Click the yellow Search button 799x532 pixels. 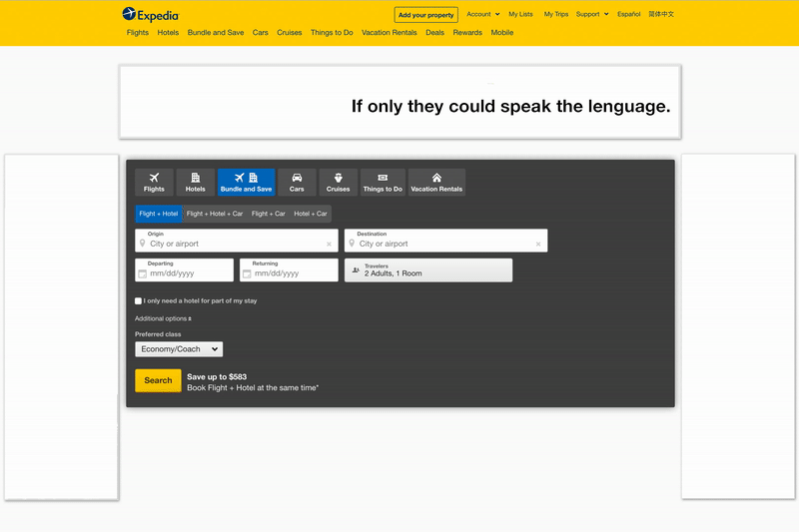click(x=158, y=380)
